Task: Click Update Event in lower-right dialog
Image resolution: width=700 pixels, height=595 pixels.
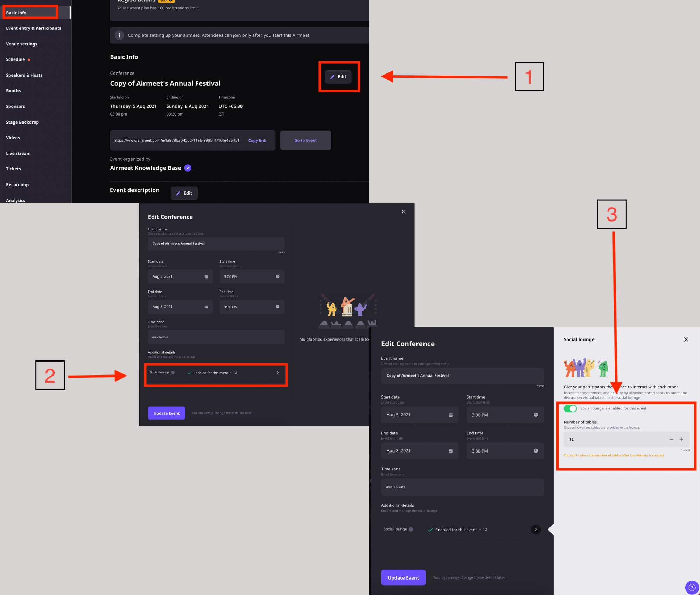Action: [x=403, y=578]
